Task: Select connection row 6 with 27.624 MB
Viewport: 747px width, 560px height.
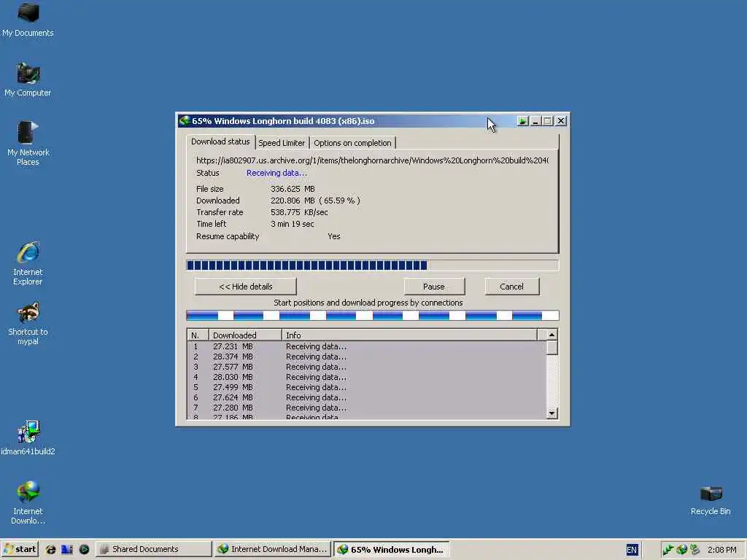Action: tap(367, 397)
